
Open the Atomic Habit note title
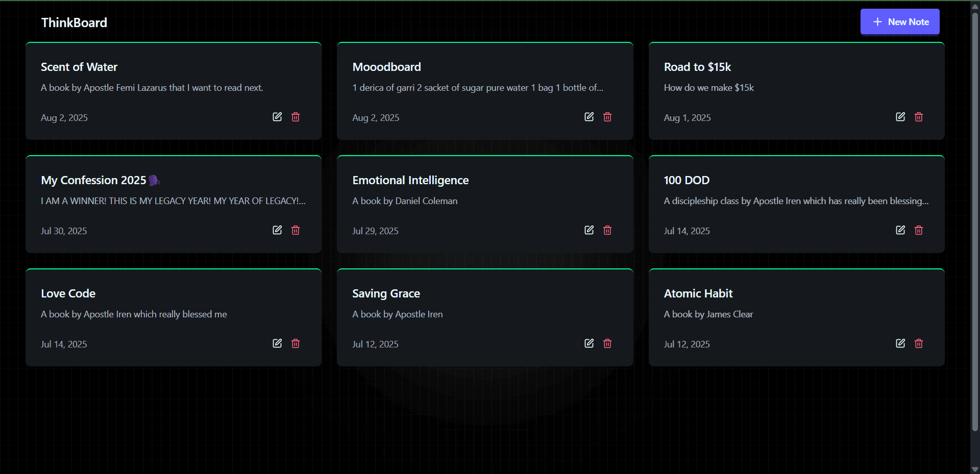(698, 293)
